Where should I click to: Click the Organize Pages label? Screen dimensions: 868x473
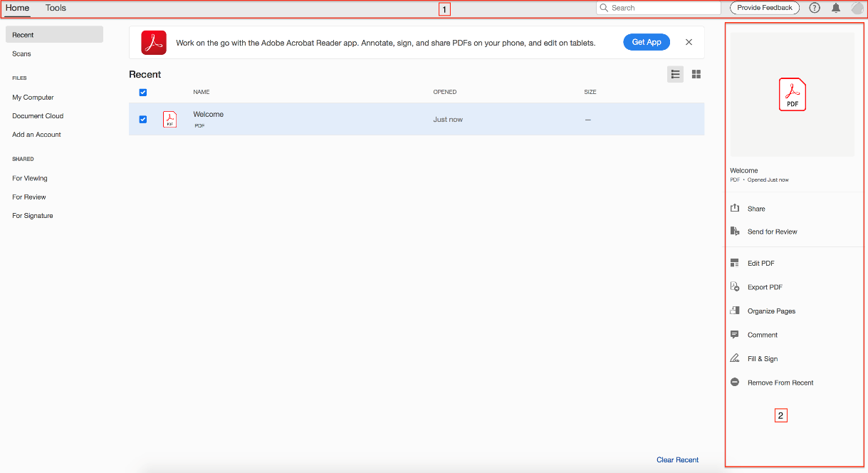(771, 311)
